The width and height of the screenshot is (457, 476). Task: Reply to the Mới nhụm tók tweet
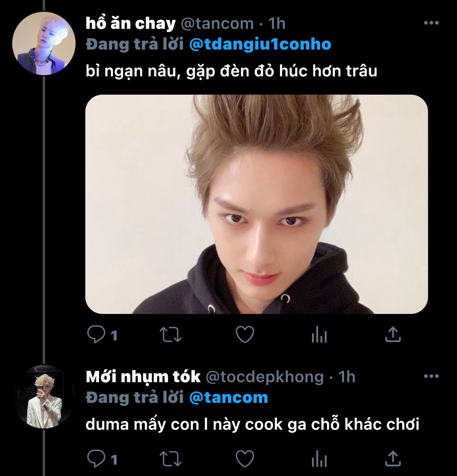96,459
